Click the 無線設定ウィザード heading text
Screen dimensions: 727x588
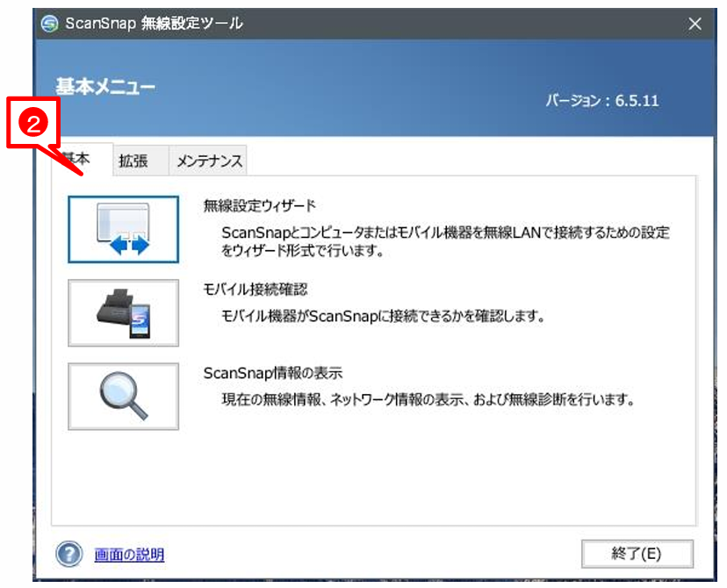[x=260, y=205]
